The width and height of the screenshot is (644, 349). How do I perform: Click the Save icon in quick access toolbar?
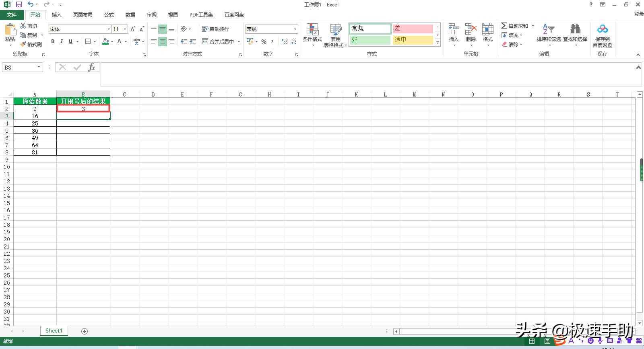[19, 4]
